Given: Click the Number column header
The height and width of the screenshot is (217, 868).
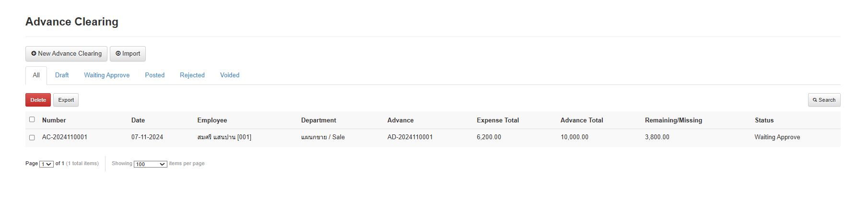Looking at the screenshot, I should [54, 121].
